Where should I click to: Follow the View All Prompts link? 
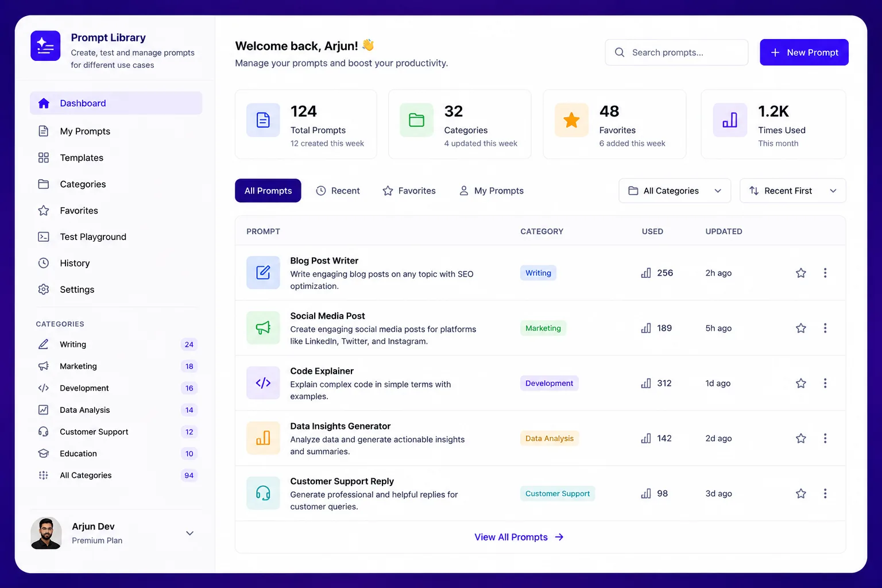point(519,537)
